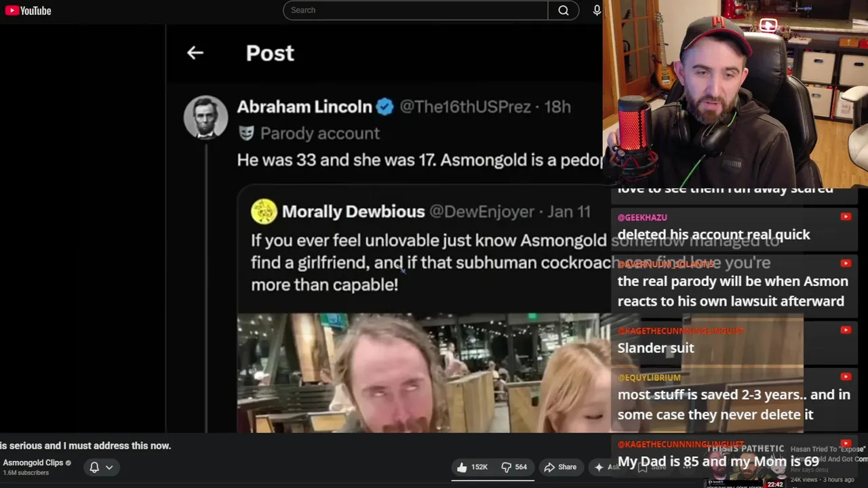Click the Ask sparkle button
Screen dimensions: 868x488
(x=606, y=467)
